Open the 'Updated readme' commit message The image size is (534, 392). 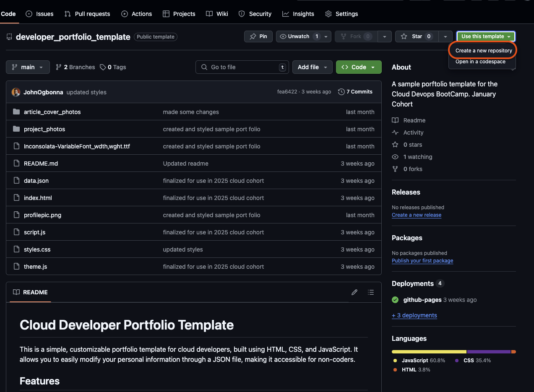(185, 164)
